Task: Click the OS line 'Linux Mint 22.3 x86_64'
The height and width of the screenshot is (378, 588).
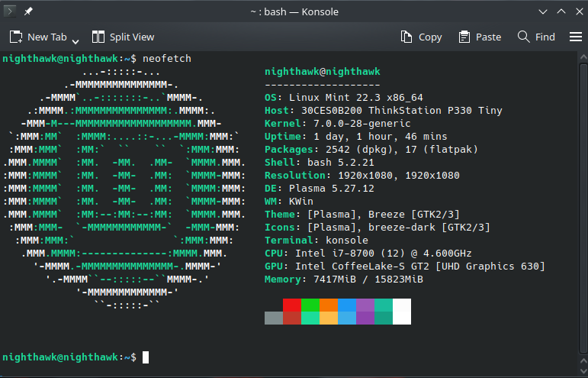Action: point(356,98)
